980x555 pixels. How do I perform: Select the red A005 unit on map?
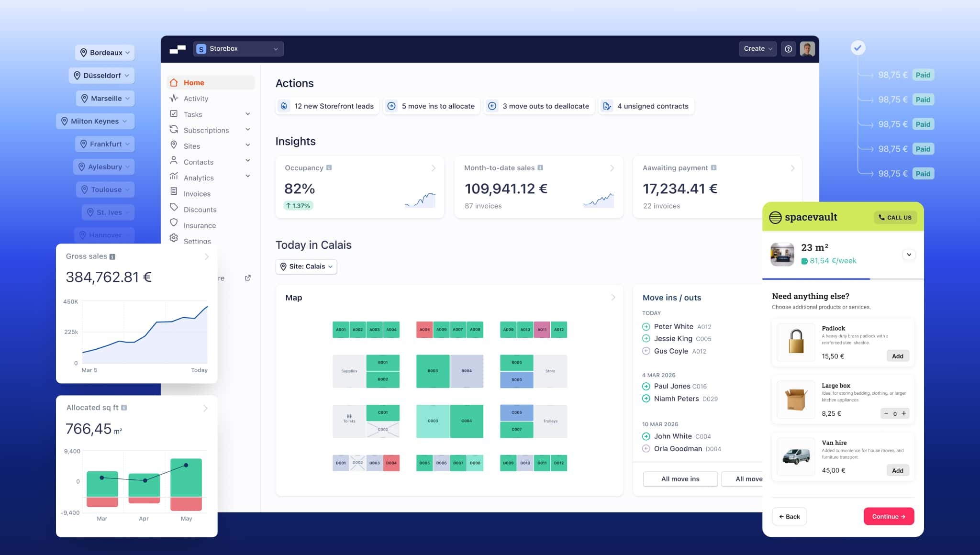coord(424,330)
